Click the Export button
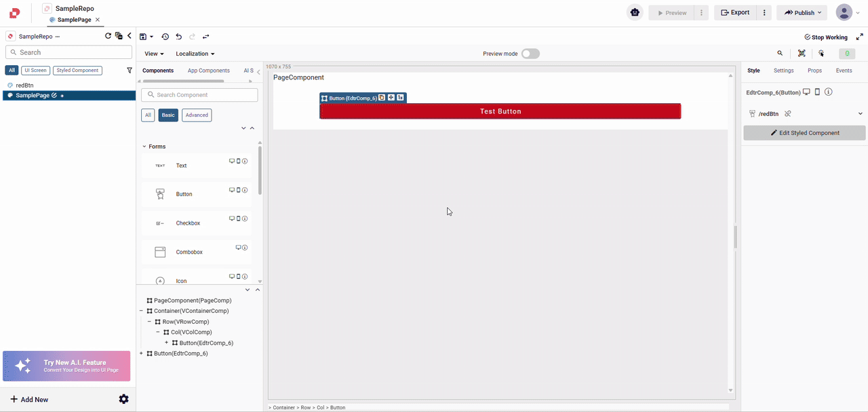Viewport: 868px width, 412px height. pyautogui.click(x=735, y=12)
